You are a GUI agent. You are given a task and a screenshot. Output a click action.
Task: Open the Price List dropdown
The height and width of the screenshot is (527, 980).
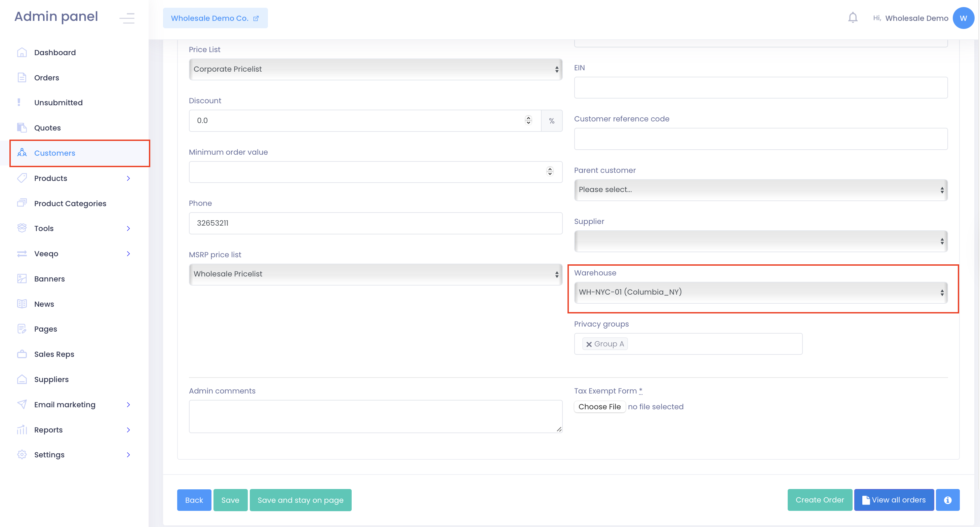click(x=375, y=69)
